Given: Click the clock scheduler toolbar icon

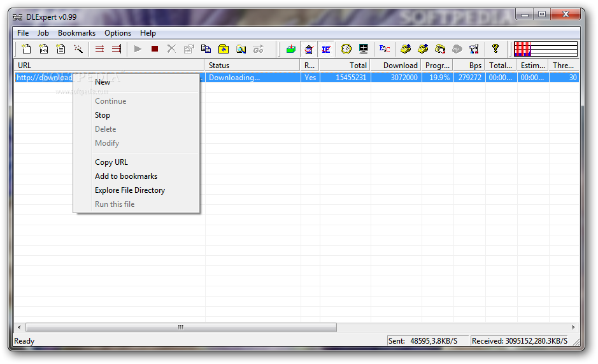Looking at the screenshot, I should click(346, 49).
